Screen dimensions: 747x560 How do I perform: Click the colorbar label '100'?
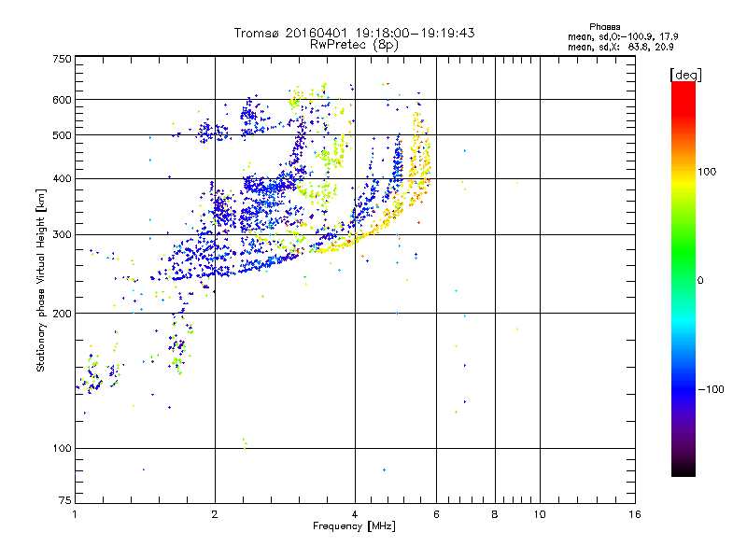(707, 172)
